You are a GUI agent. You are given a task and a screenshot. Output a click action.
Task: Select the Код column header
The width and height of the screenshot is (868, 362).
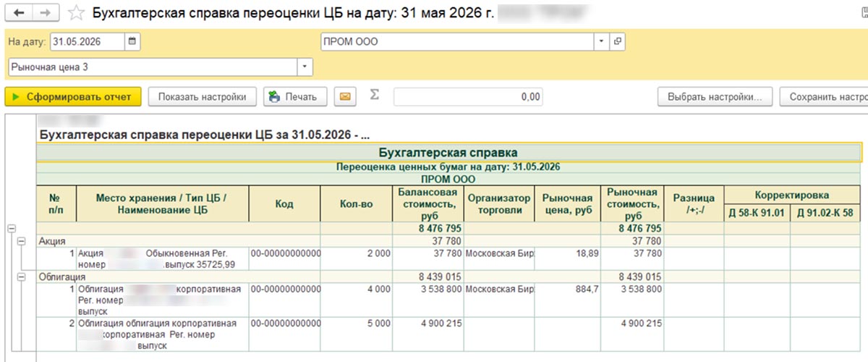click(284, 205)
